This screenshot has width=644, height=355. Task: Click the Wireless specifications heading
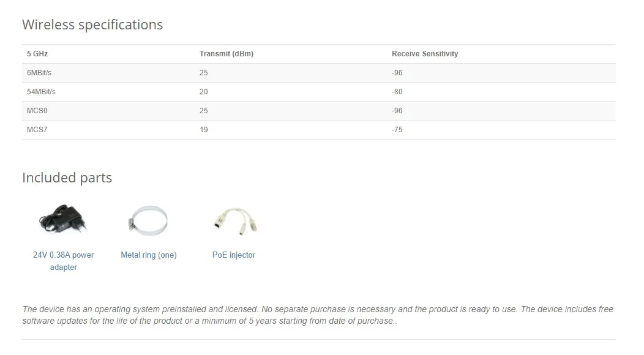tap(92, 24)
